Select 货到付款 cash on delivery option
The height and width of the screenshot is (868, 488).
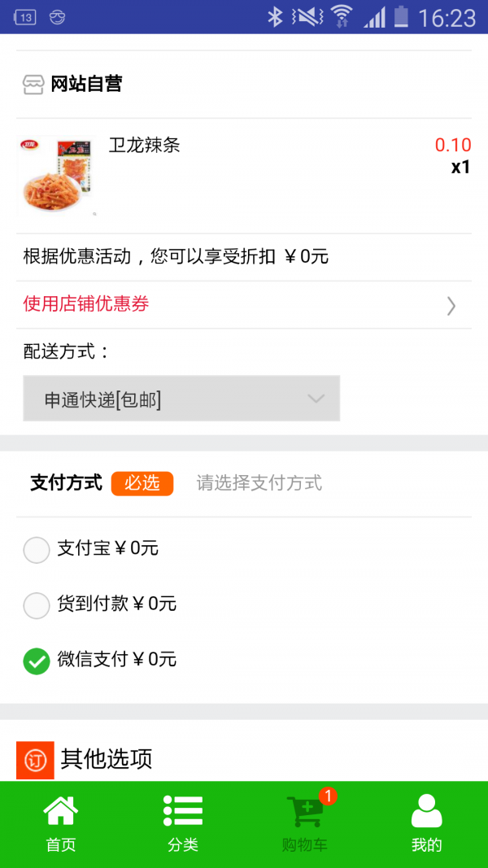click(x=37, y=605)
